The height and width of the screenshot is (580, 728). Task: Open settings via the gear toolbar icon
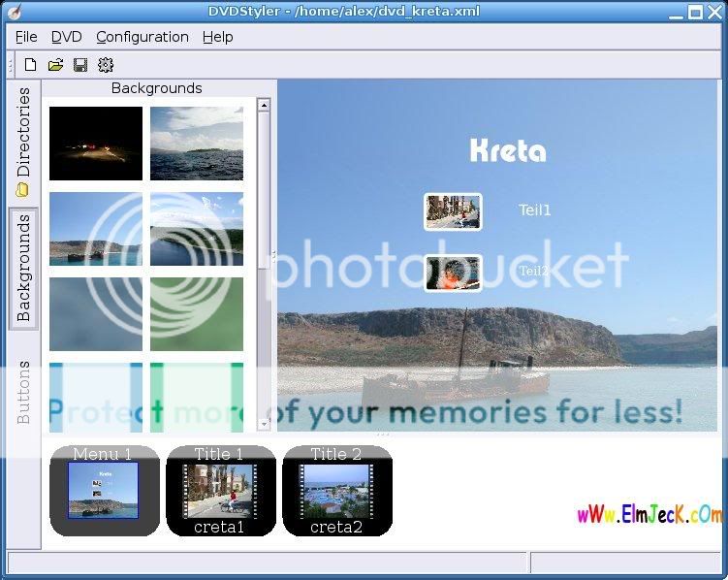106,65
